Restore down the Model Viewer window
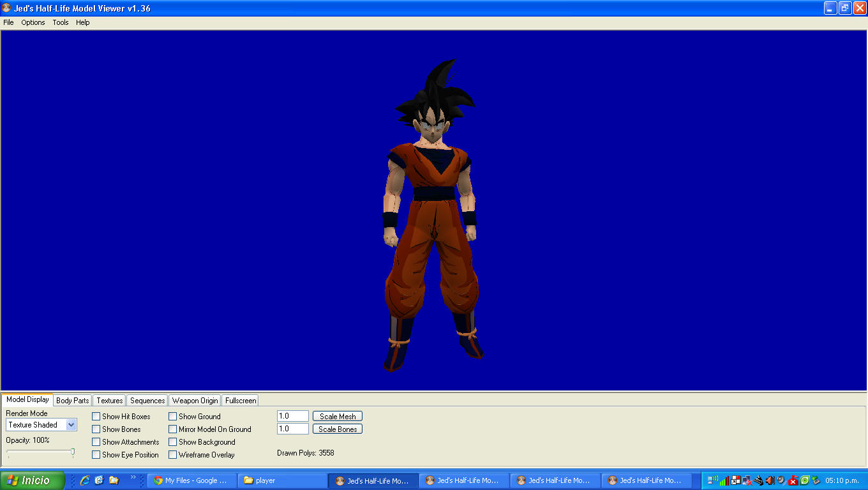 pos(845,8)
